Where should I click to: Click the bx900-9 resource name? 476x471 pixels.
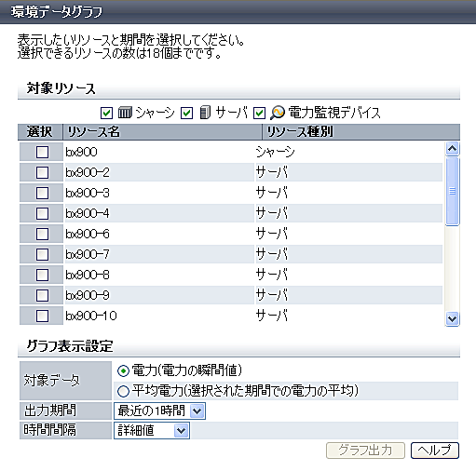coord(88,295)
